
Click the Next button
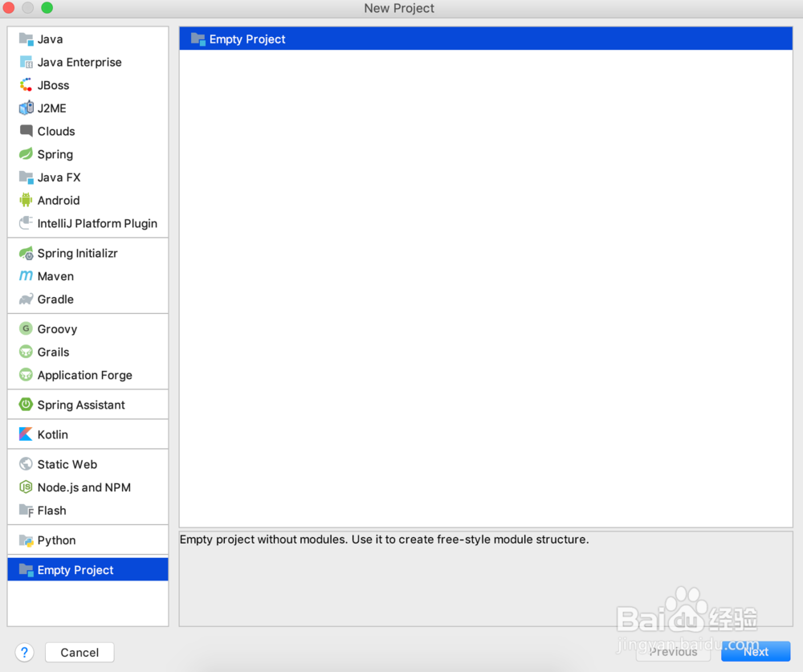[x=756, y=651]
